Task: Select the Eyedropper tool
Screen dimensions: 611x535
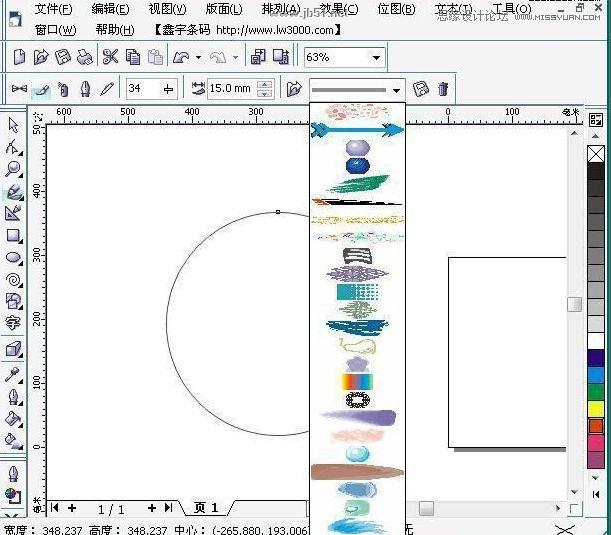Action: (x=13, y=375)
